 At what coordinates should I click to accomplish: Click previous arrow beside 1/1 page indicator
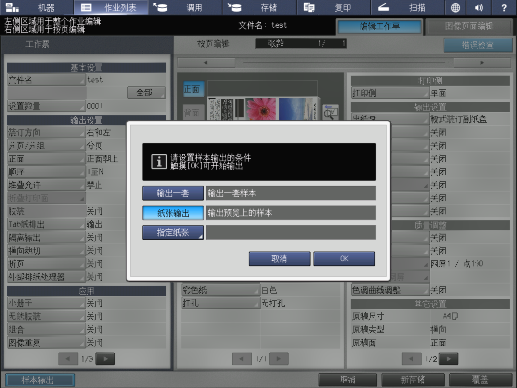242,359
